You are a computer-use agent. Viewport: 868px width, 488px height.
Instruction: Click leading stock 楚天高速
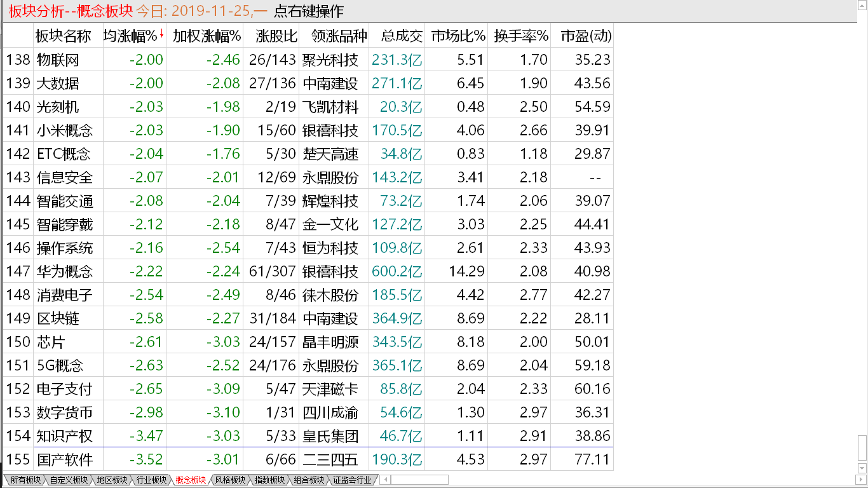pos(330,154)
